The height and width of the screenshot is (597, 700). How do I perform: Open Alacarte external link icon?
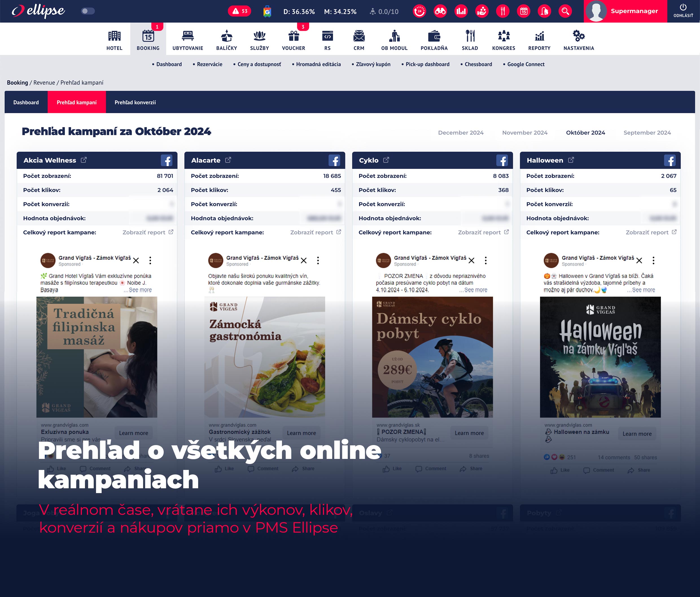coord(228,160)
